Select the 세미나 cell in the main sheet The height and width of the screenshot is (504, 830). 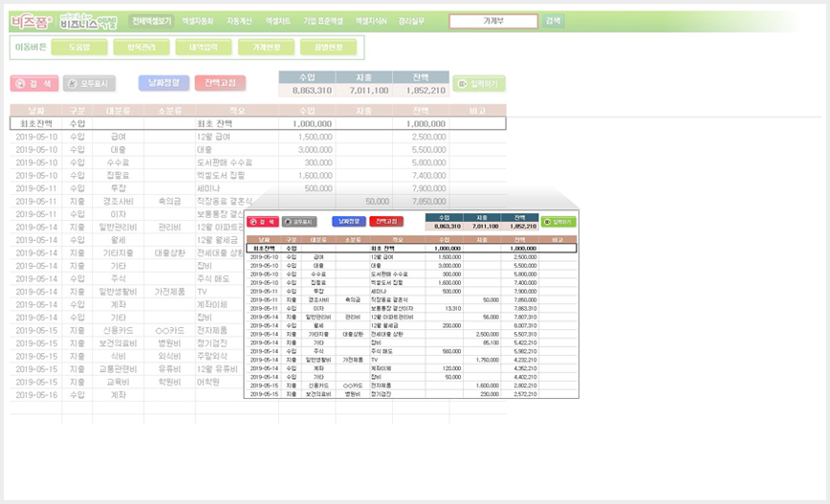coord(236,188)
